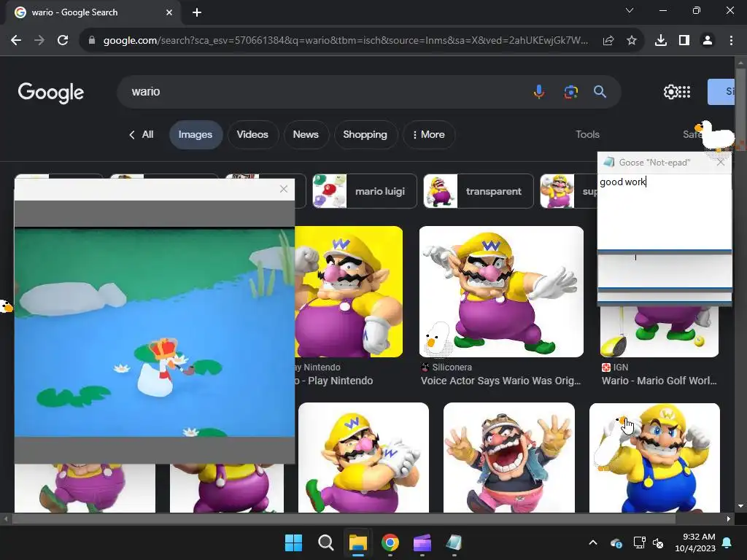Click the forward navigation arrow
The height and width of the screenshot is (560, 747).
point(39,41)
